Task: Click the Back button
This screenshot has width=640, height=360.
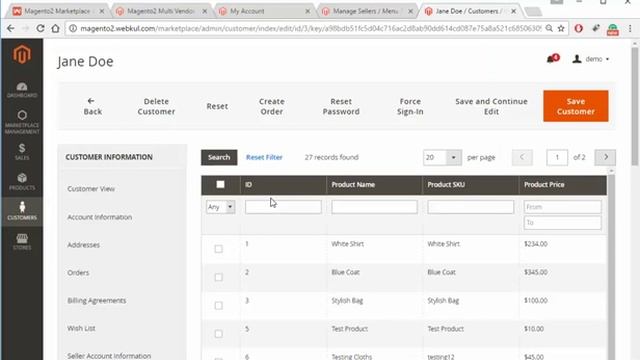Action: pos(92,106)
